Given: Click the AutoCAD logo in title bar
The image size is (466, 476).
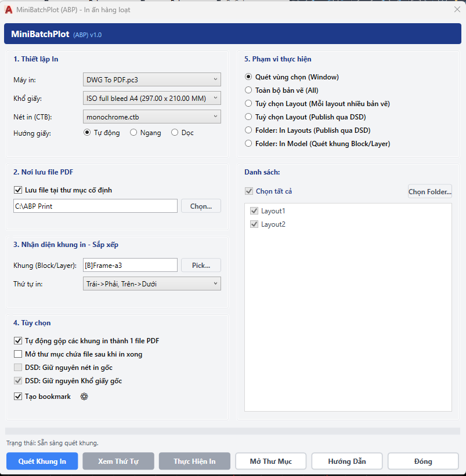Looking at the screenshot, I should pyautogui.click(x=9, y=10).
